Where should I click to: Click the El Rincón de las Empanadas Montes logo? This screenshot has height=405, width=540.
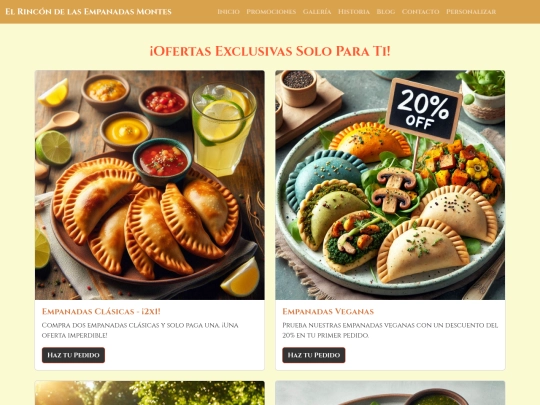(x=88, y=12)
